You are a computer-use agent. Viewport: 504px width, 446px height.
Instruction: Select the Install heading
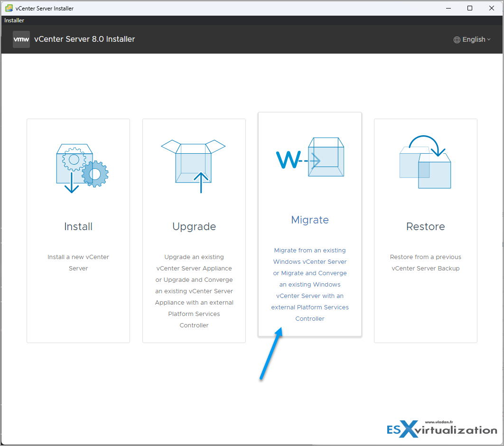tap(78, 226)
